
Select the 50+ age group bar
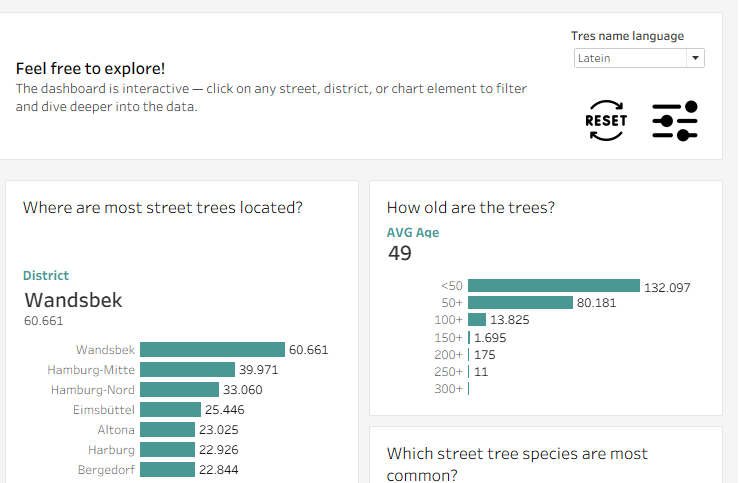[520, 303]
